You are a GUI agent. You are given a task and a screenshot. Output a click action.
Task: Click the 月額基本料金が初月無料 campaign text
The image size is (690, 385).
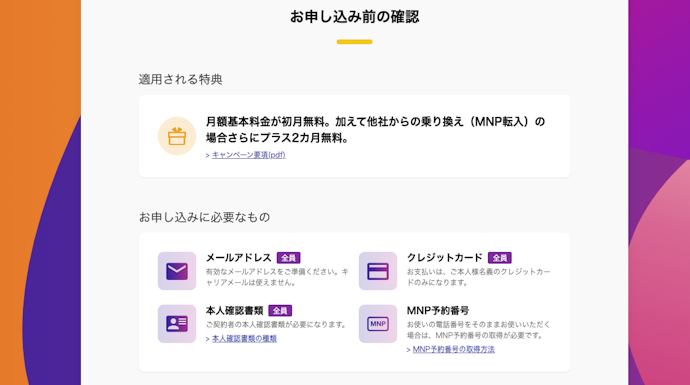pos(375,129)
